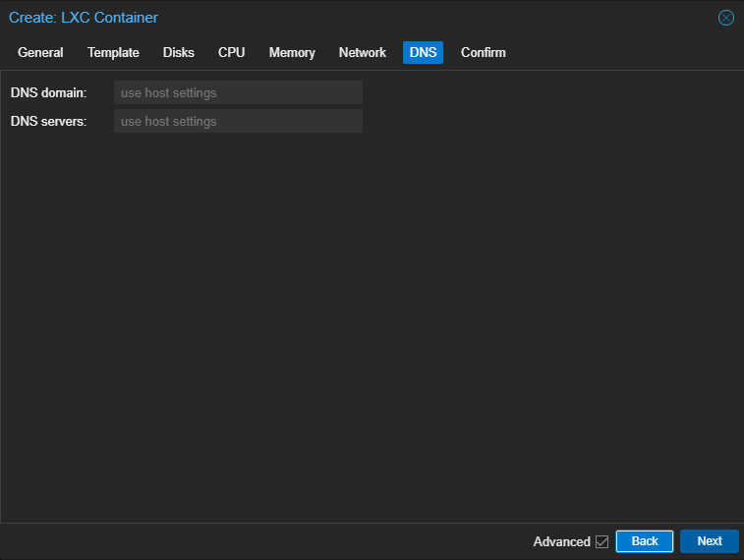Click the DNS domain label
Image resolution: width=744 pixels, height=560 pixels.
tap(49, 92)
